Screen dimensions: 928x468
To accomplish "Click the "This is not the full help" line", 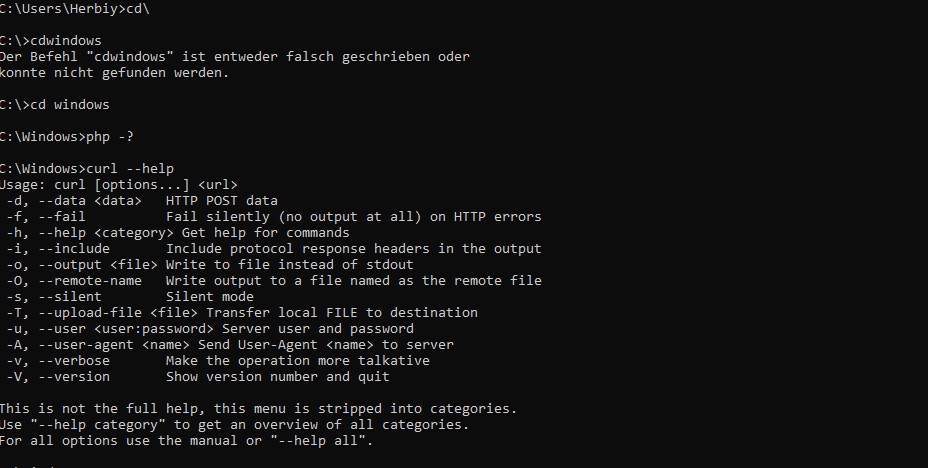I will [257, 408].
